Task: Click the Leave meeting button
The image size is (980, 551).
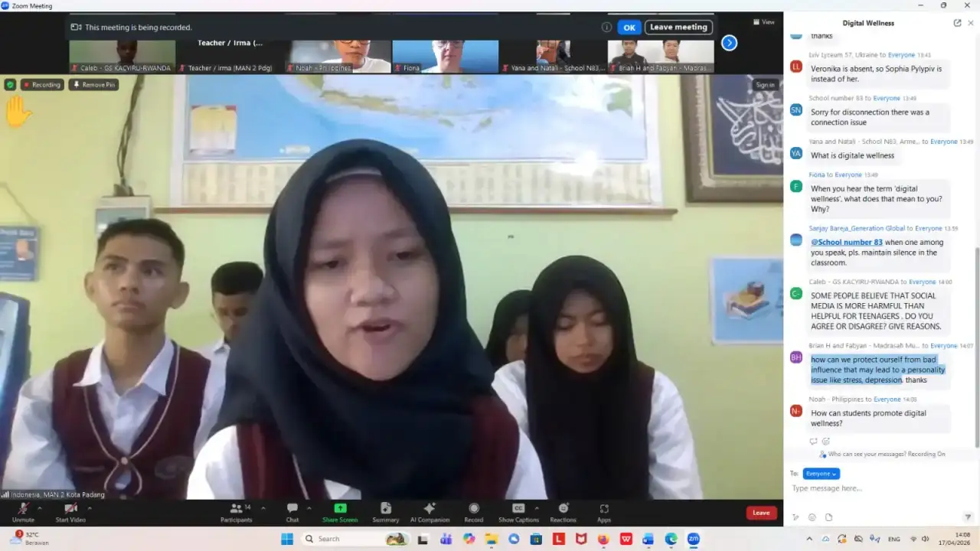Action: (x=678, y=27)
